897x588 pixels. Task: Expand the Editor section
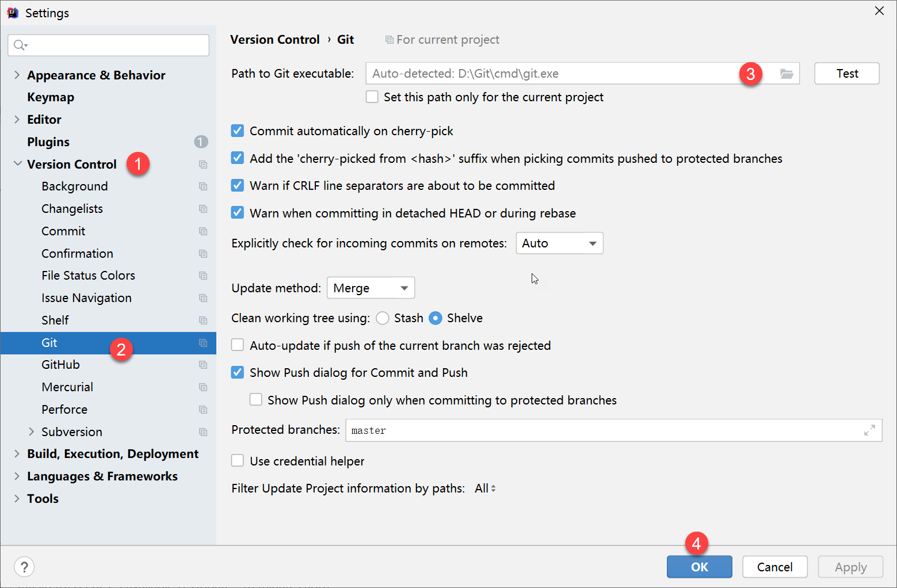coord(17,119)
